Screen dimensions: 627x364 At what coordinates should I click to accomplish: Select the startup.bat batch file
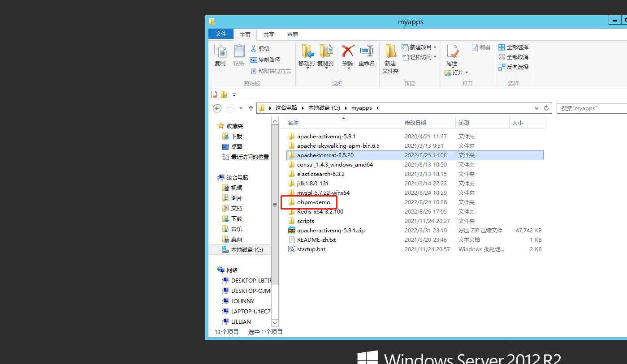tap(311, 249)
